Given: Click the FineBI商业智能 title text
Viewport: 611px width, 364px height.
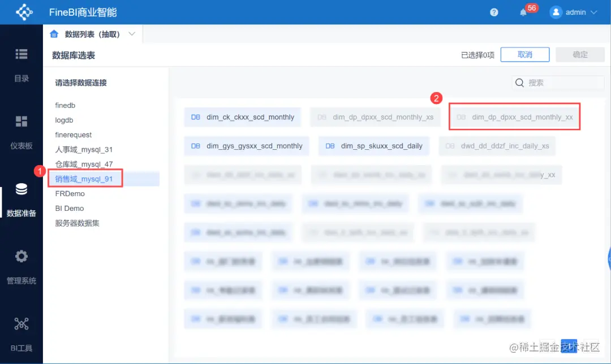Looking at the screenshot, I should [83, 12].
